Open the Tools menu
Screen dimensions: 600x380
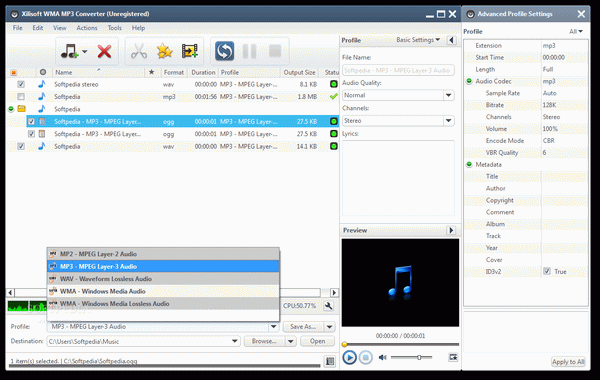pyautogui.click(x=114, y=28)
